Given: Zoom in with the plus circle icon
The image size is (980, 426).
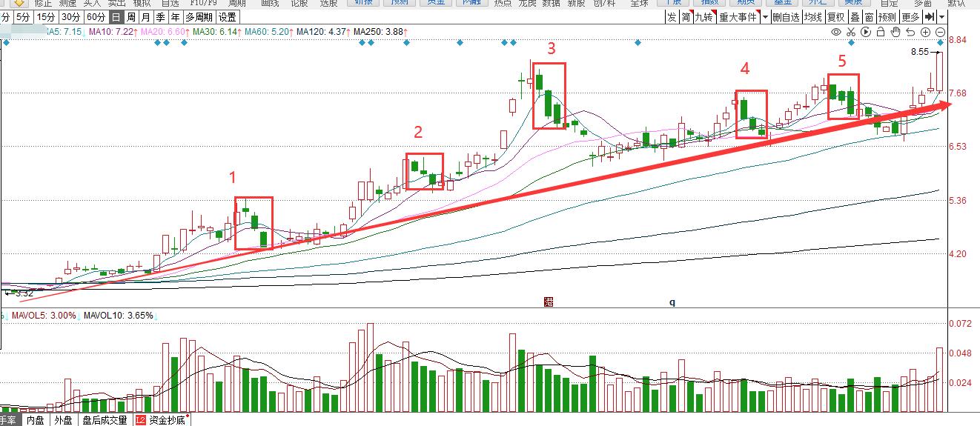Looking at the screenshot, I should [925, 32].
